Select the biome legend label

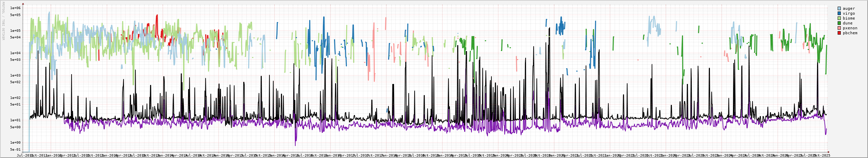point(849,18)
